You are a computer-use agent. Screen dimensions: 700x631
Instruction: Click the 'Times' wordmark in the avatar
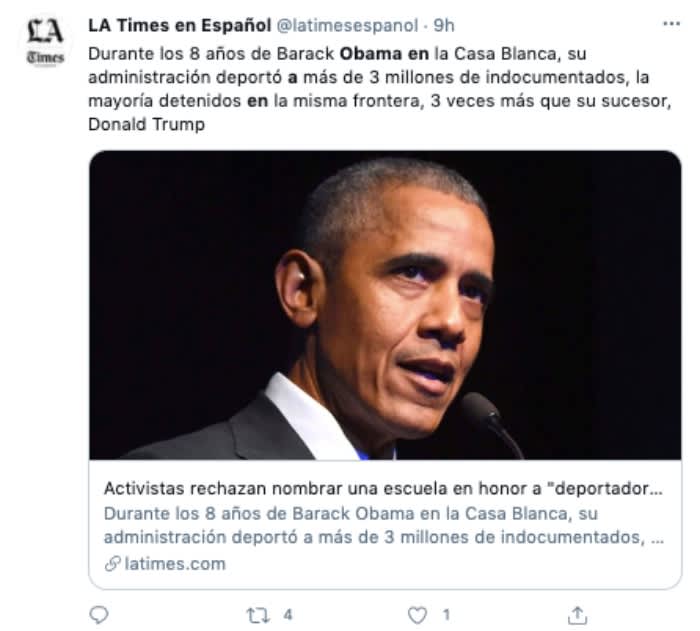pyautogui.click(x=45, y=57)
